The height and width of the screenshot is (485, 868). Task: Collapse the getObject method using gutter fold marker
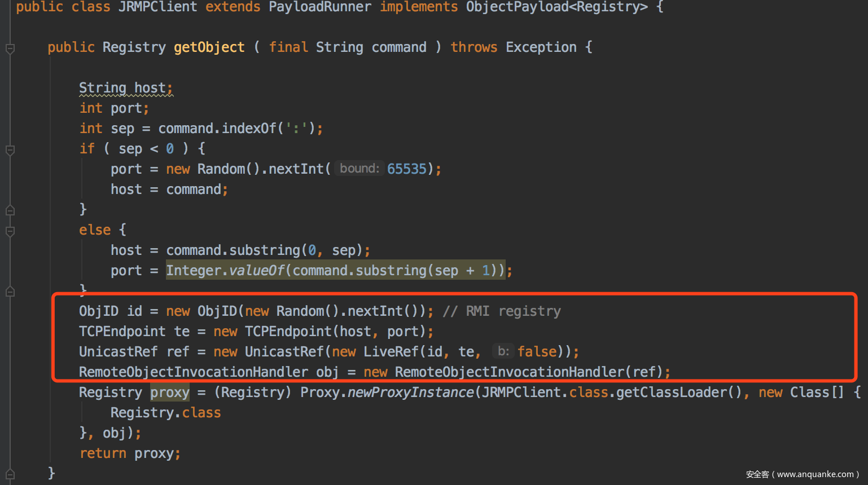[10, 48]
